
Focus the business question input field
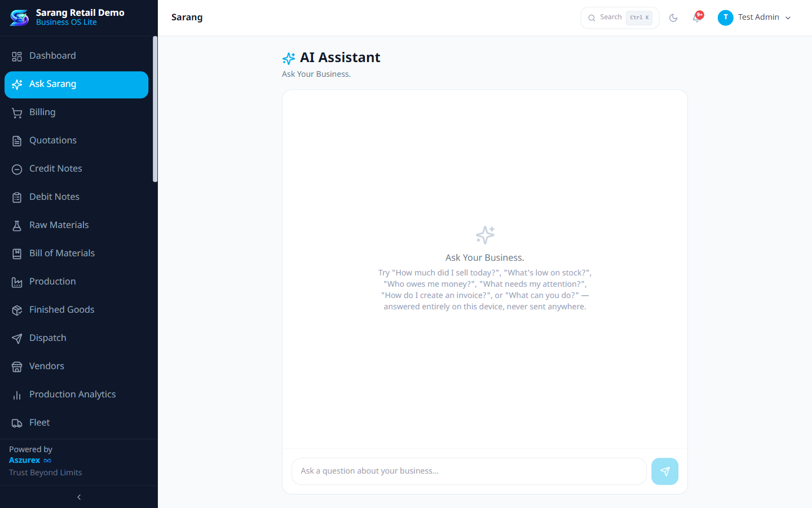tap(469, 471)
